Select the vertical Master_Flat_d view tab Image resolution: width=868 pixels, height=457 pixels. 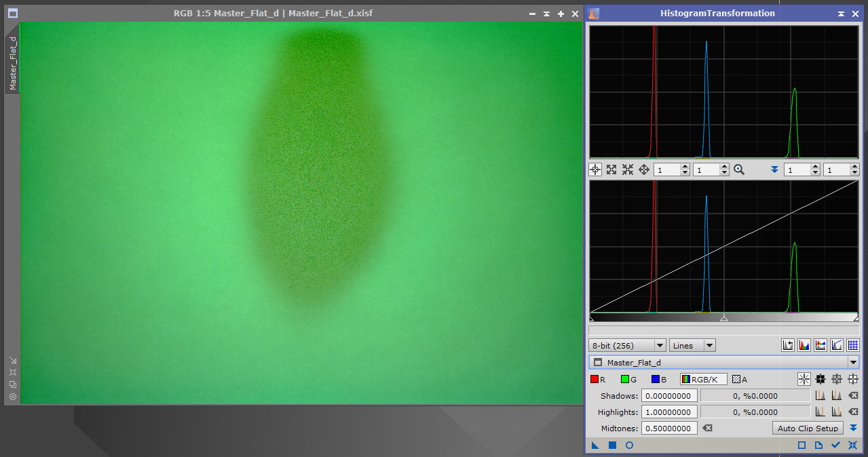(13, 62)
